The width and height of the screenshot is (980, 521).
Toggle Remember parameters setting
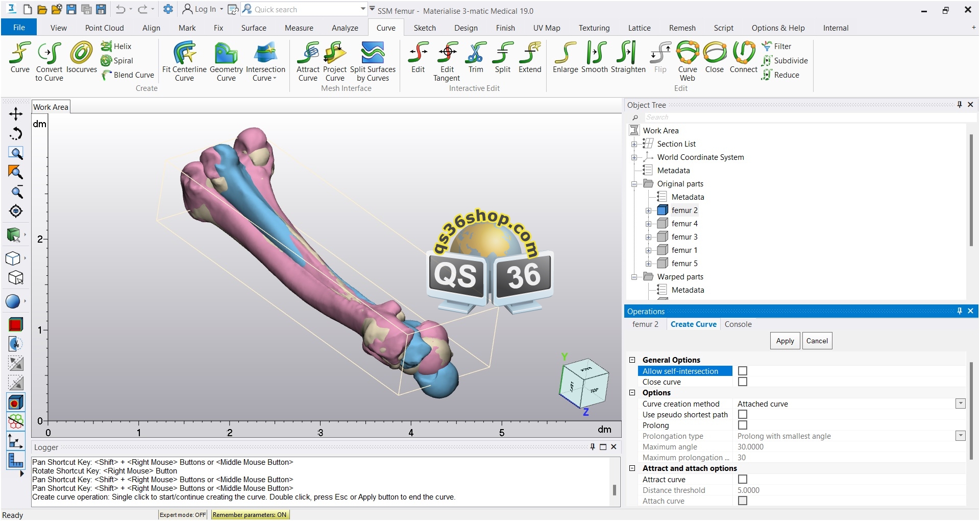250,515
